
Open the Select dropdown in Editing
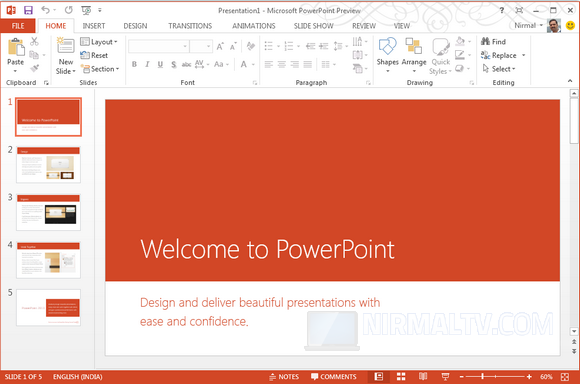[x=499, y=69]
